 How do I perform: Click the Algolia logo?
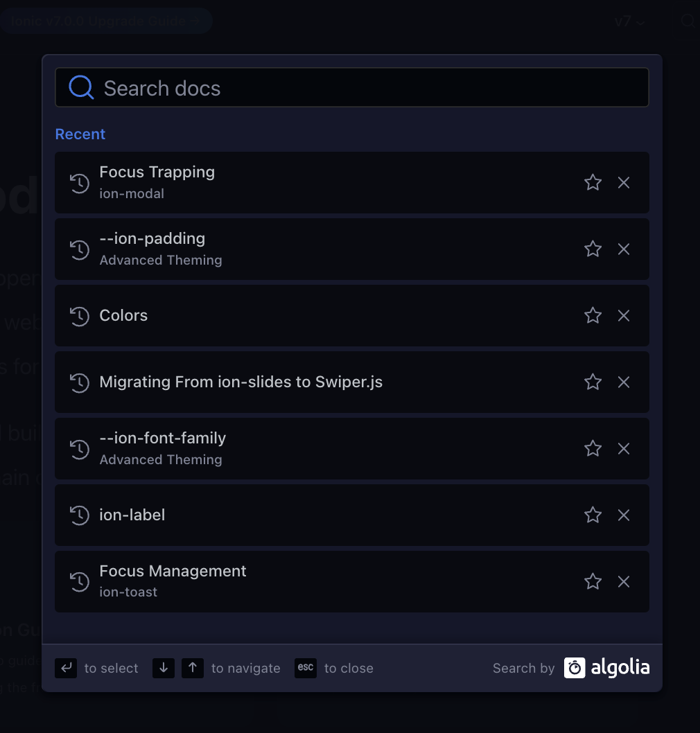pos(606,667)
